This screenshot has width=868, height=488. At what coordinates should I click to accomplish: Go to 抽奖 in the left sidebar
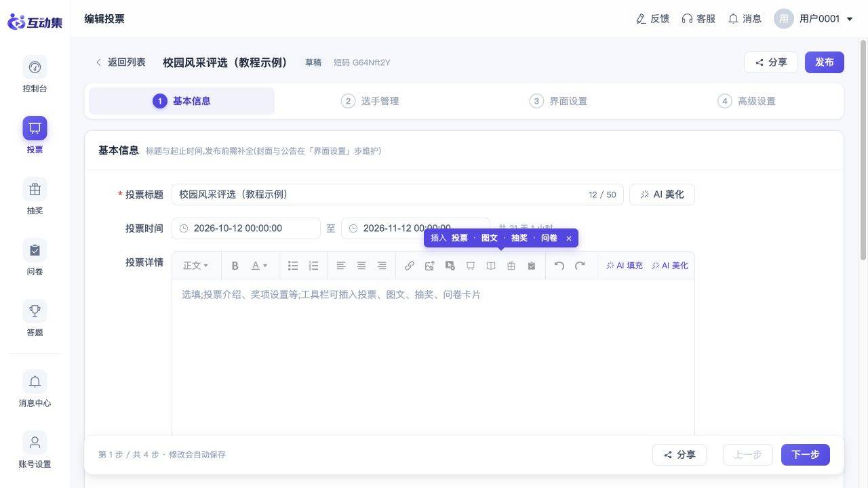[x=35, y=197]
